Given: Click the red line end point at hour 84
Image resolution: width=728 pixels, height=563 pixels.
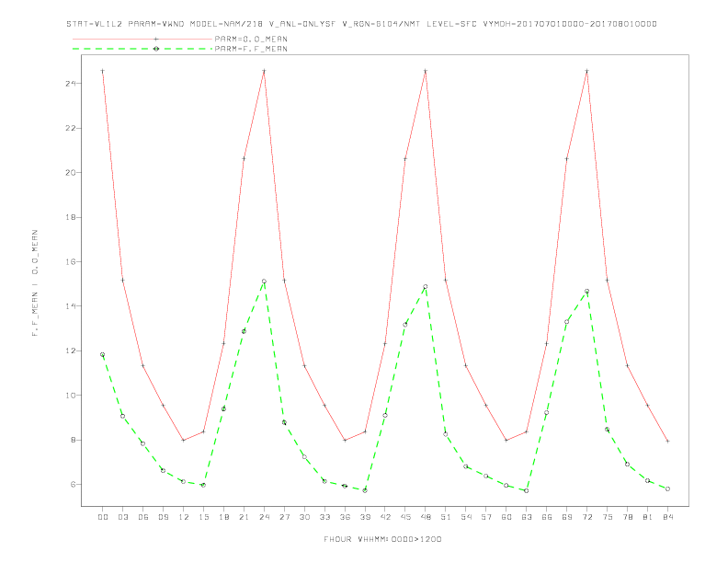Looking at the screenshot, I should click(x=667, y=441).
